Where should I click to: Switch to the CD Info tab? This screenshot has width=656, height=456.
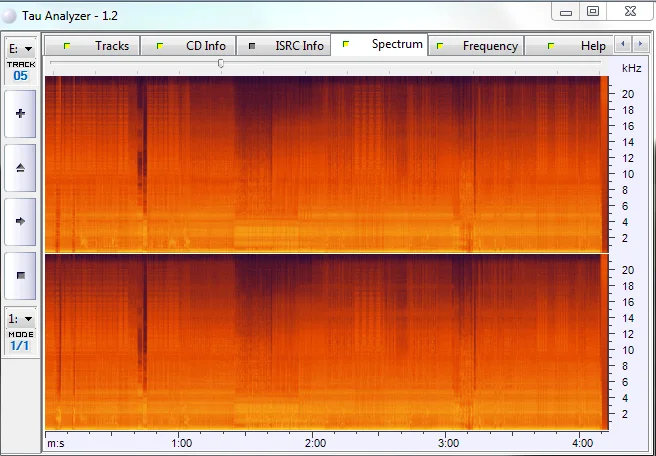188,46
